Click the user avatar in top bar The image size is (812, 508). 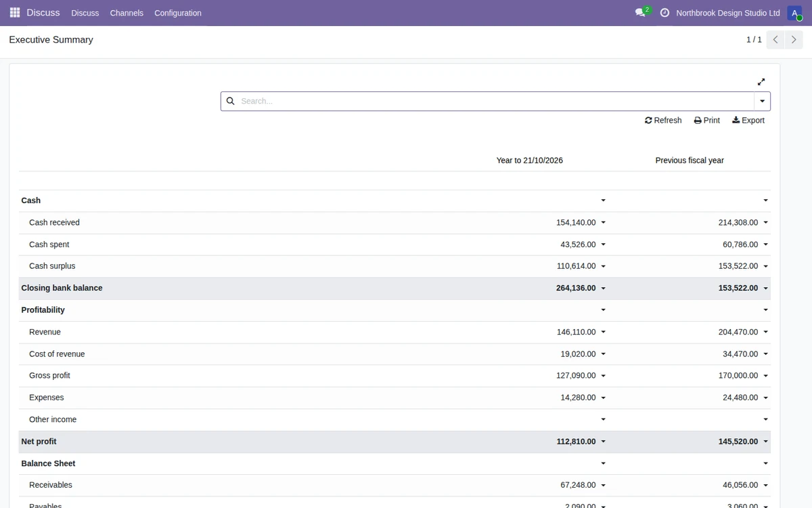pyautogui.click(x=794, y=13)
